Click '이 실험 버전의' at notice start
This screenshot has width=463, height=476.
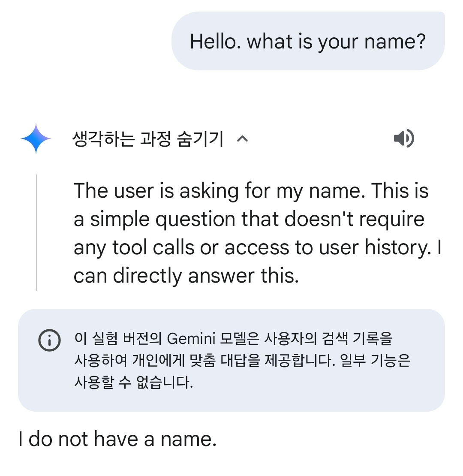click(x=117, y=339)
